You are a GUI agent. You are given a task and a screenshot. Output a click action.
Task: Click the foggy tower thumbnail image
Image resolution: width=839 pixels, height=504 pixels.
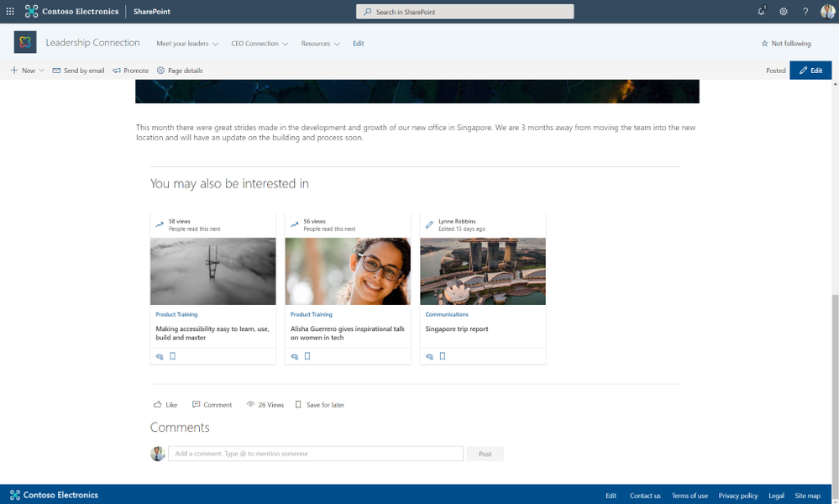(213, 271)
